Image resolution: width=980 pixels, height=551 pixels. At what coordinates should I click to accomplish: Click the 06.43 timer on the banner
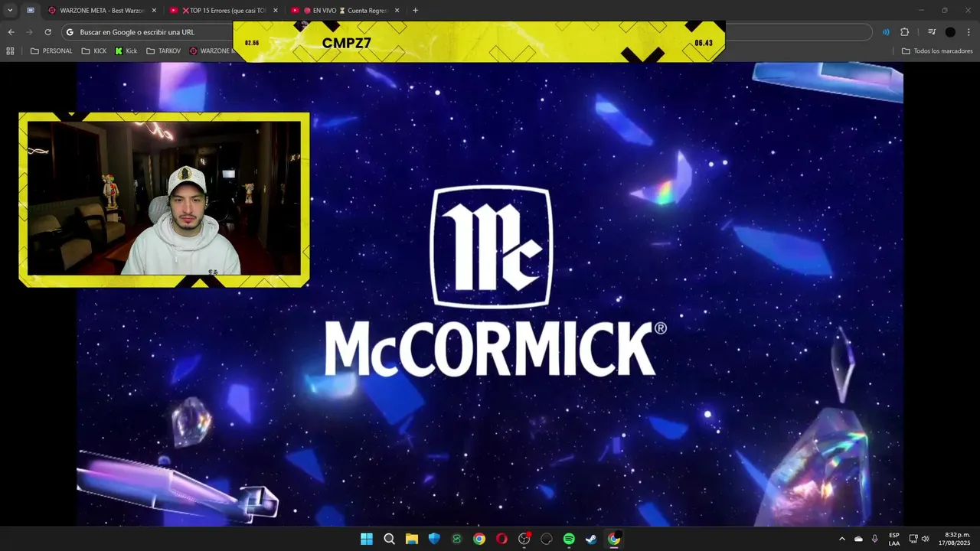point(704,43)
